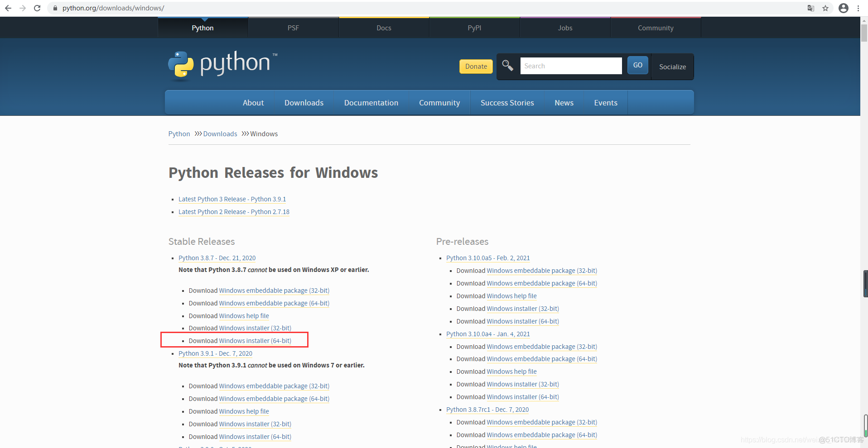Focus the Search input field

tap(571, 66)
